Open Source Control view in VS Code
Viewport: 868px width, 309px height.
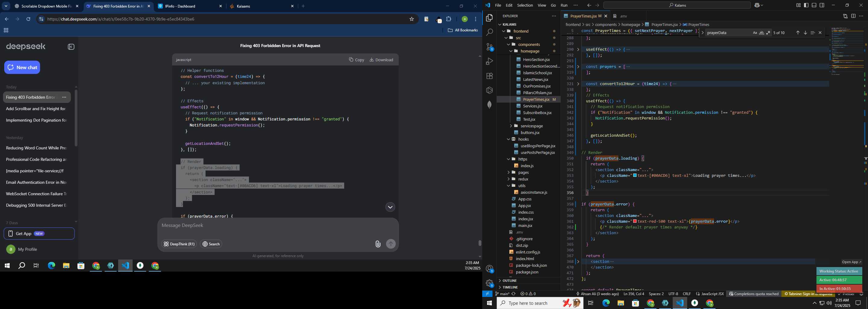pyautogui.click(x=489, y=47)
